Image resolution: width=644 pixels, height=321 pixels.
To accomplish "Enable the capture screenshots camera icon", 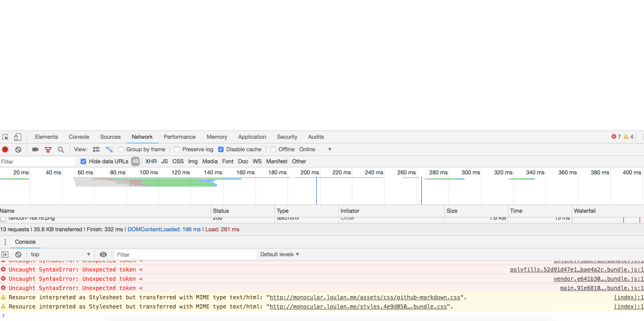I will coord(35,149).
